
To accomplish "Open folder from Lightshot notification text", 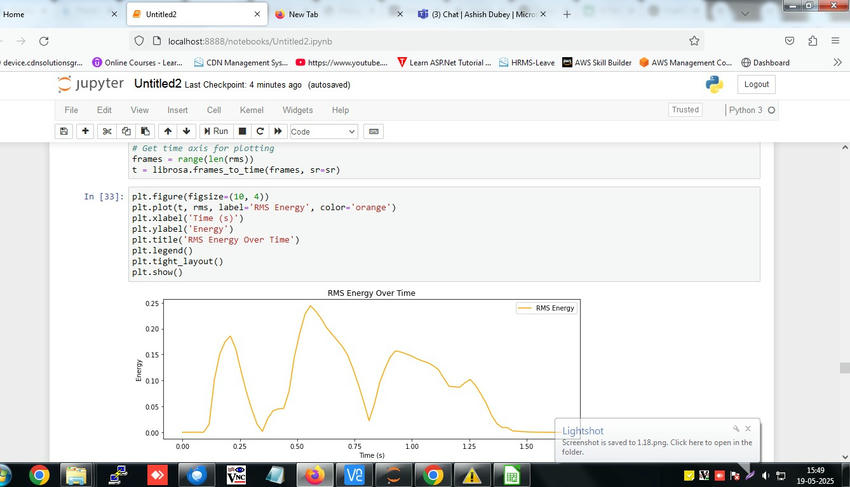I will click(656, 447).
